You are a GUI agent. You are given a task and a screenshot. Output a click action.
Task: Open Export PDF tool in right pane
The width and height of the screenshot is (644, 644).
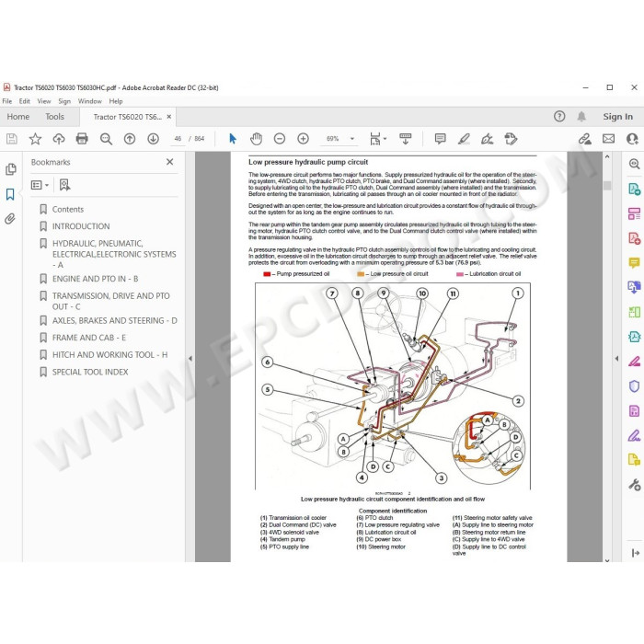pos(634,189)
